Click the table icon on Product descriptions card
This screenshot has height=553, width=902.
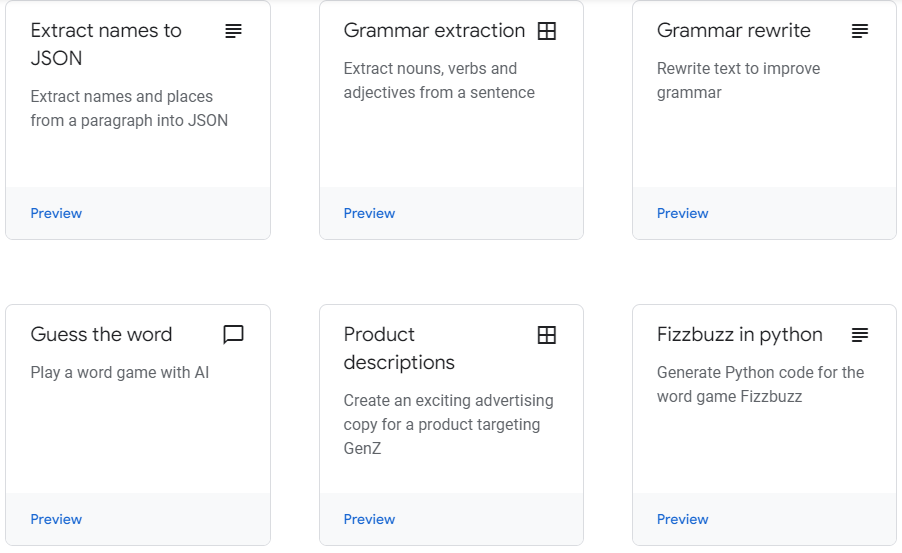(x=546, y=335)
